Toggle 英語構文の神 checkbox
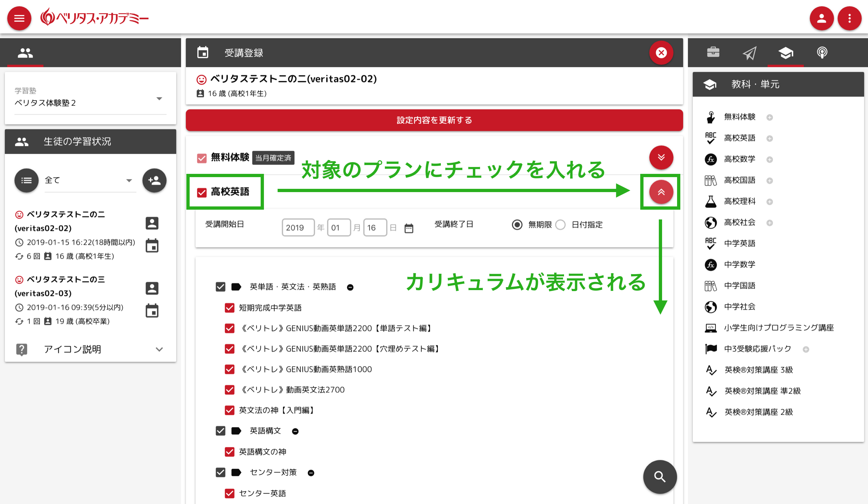Viewport: 868px width, 504px height. pyautogui.click(x=229, y=452)
